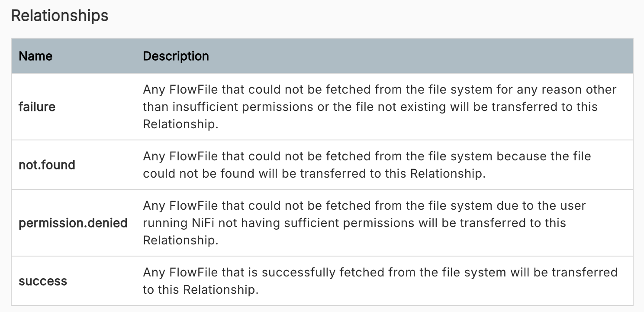Select the not.found relationship name
Image resolution: width=644 pixels, height=312 pixels.
(47, 165)
